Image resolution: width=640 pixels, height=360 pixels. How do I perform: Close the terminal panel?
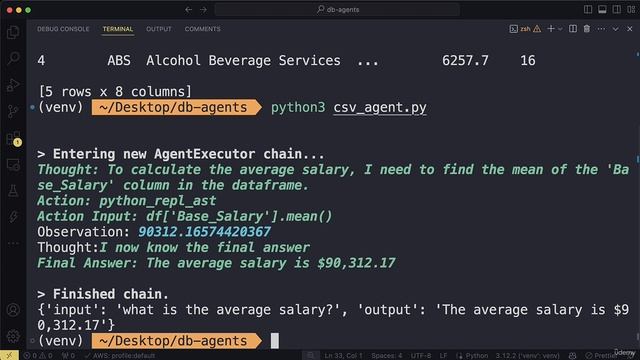[x=630, y=29]
